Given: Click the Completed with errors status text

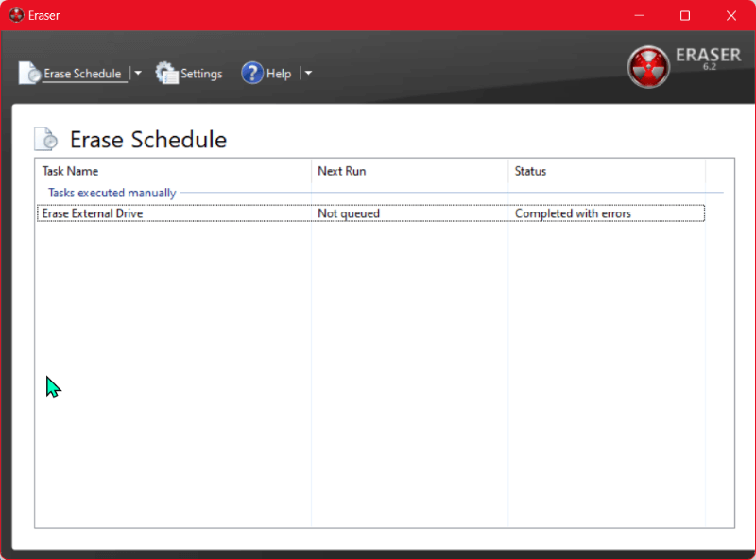Looking at the screenshot, I should [572, 213].
